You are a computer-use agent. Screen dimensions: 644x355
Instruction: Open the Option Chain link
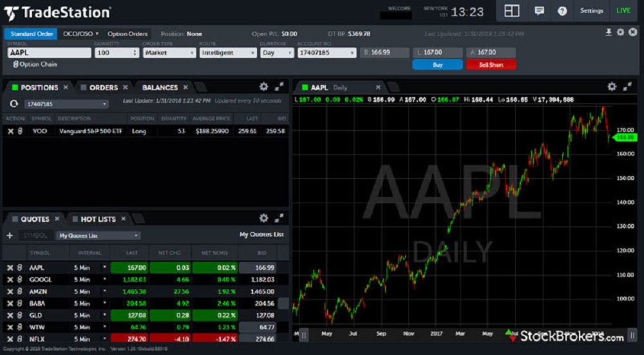(35, 64)
